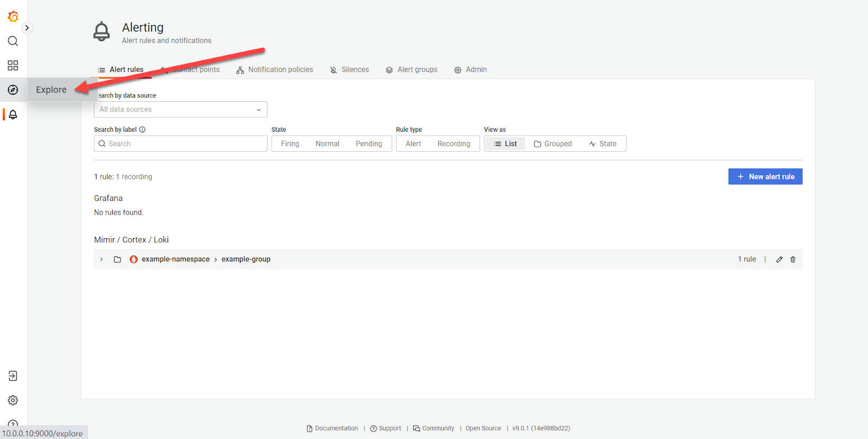
Task: Delete example-group using trash icon
Action: (x=793, y=260)
